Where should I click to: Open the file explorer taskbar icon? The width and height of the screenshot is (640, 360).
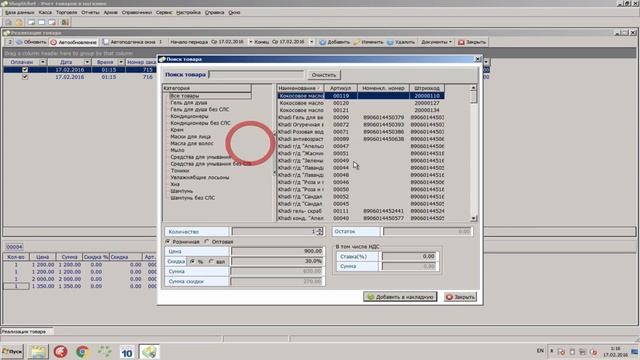tap(38, 351)
